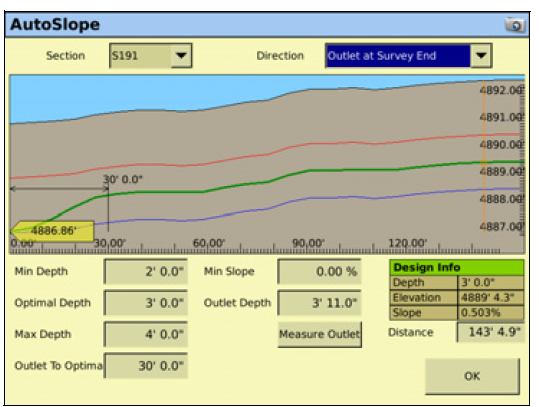Select the Max Depth input box
Screen dimensions: 539x407
(x=146, y=334)
